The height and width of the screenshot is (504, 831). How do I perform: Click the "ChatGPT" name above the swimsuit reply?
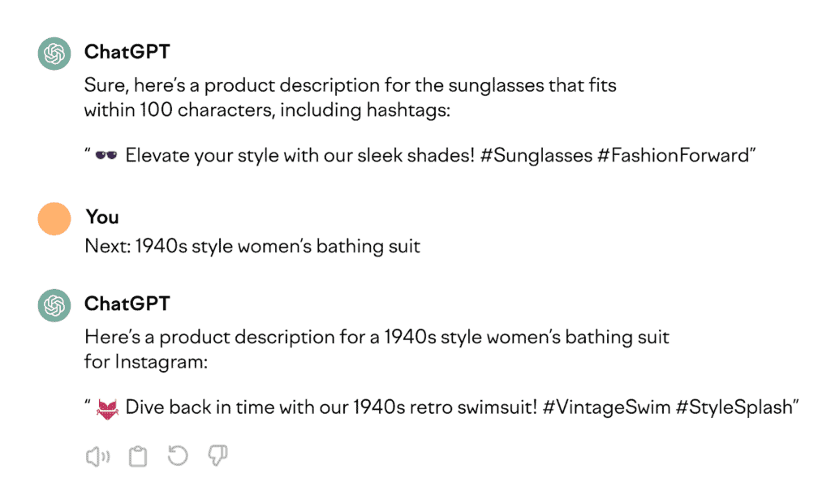click(127, 304)
